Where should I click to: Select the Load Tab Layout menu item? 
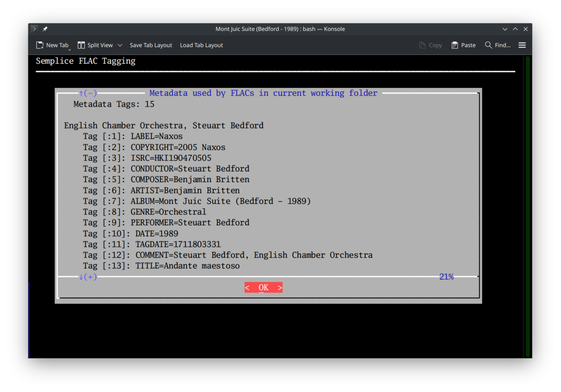coord(201,45)
